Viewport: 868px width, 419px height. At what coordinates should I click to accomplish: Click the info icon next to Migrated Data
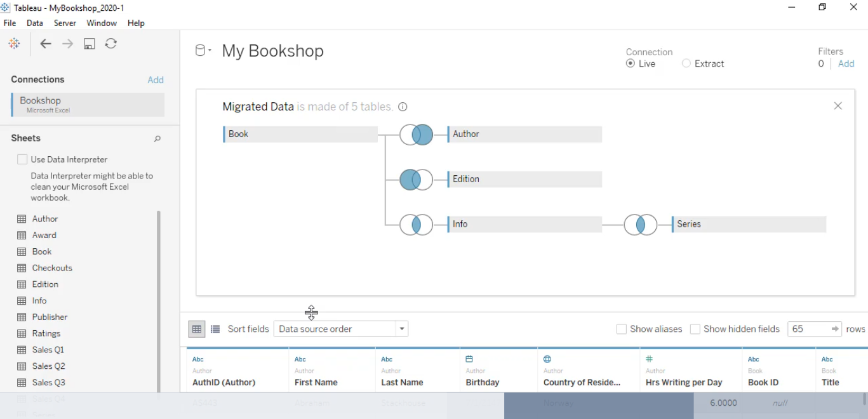pyautogui.click(x=403, y=107)
